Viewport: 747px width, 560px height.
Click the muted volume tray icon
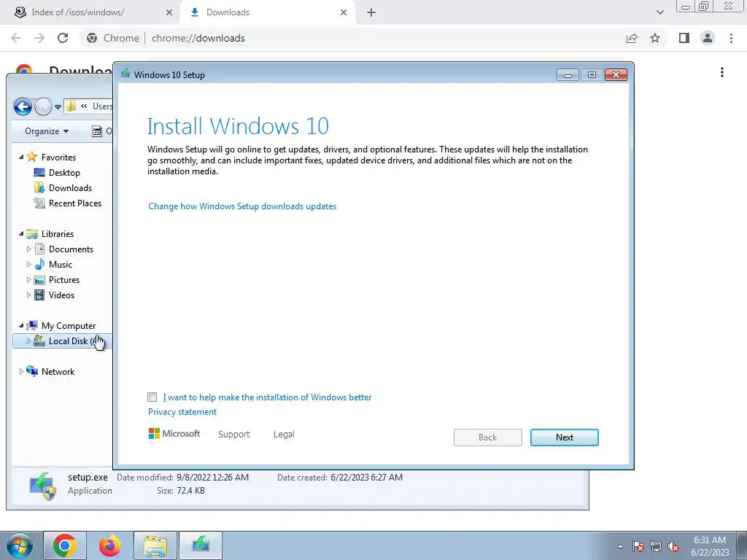[x=673, y=546]
